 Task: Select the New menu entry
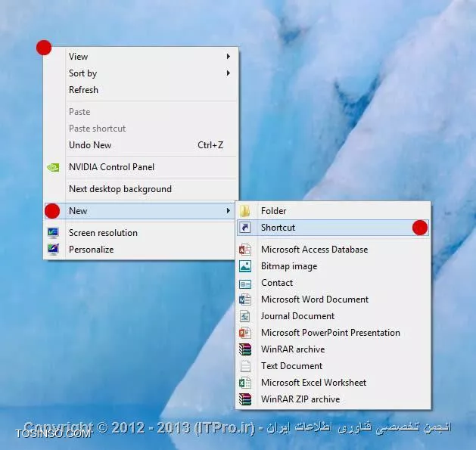coord(139,210)
